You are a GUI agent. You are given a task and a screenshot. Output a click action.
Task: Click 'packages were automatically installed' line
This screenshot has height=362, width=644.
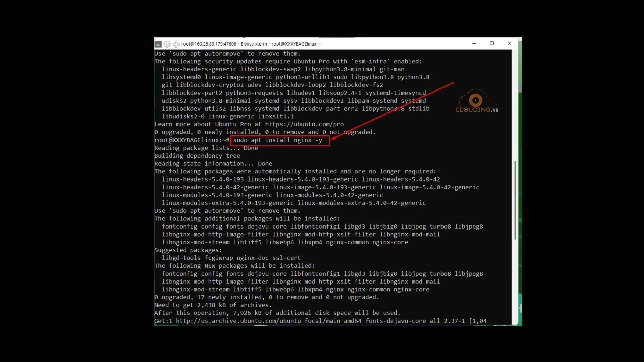click(x=295, y=172)
